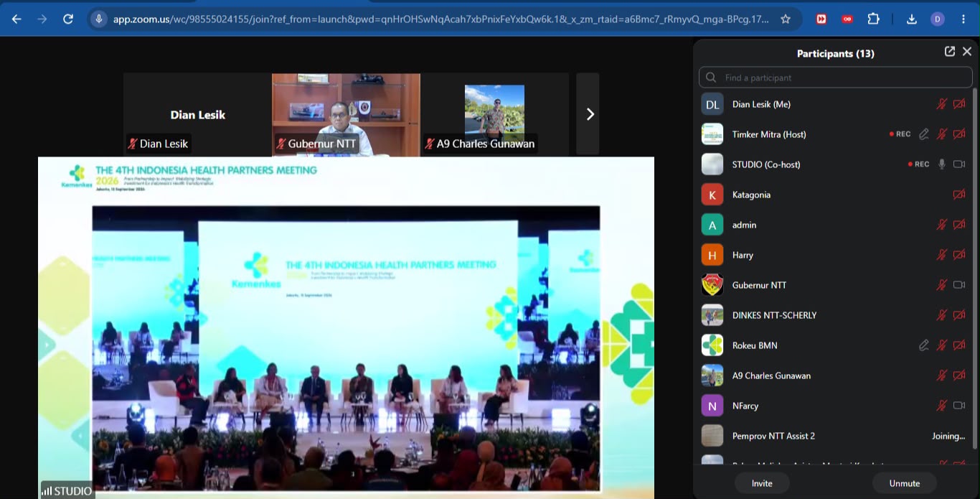
Task: Click the pencil icon beside Timker Mitra
Action: pos(924,134)
